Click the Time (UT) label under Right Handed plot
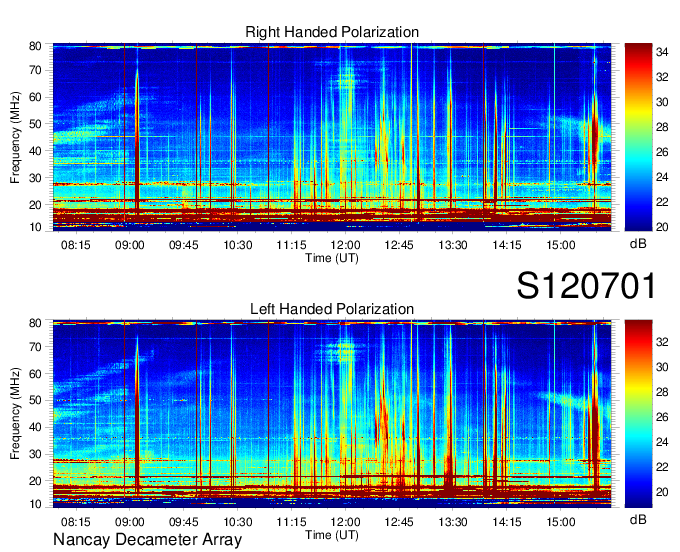680x552 pixels. pyautogui.click(x=332, y=258)
